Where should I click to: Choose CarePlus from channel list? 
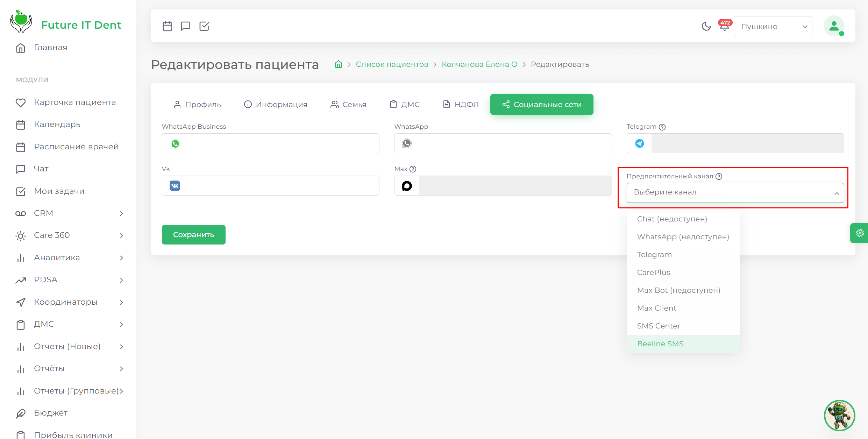tap(683, 272)
